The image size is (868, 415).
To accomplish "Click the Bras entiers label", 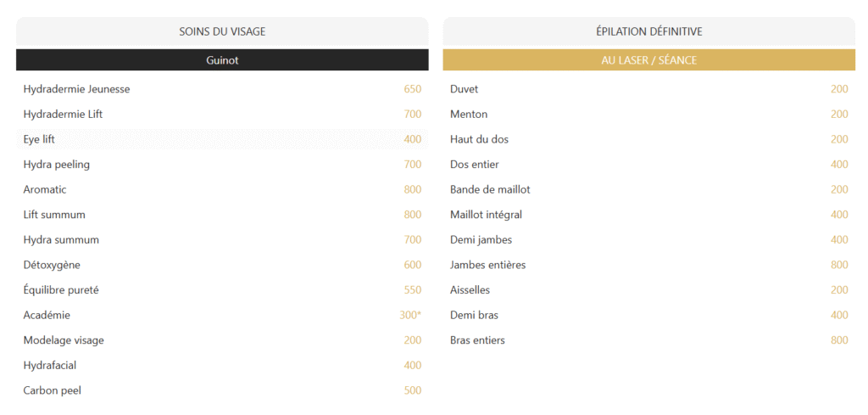I will 477,340.
